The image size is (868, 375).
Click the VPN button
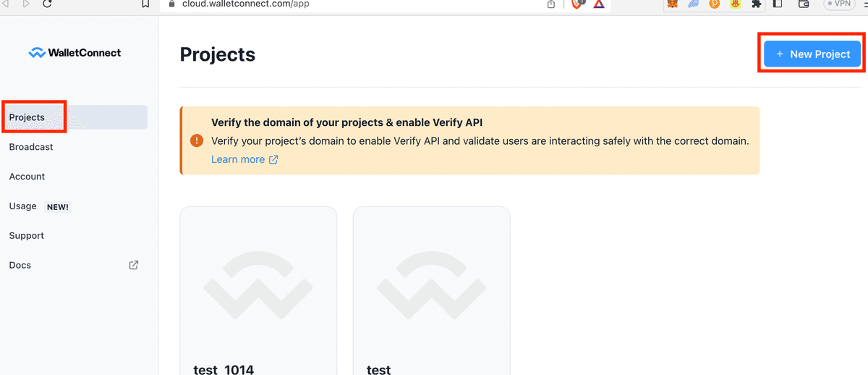click(x=840, y=4)
